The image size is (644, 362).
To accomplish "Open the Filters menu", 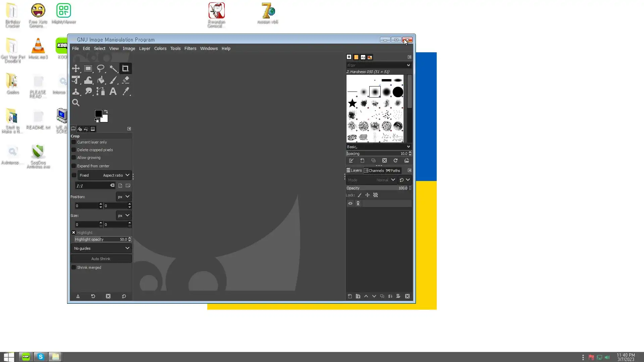I will pos(190,49).
